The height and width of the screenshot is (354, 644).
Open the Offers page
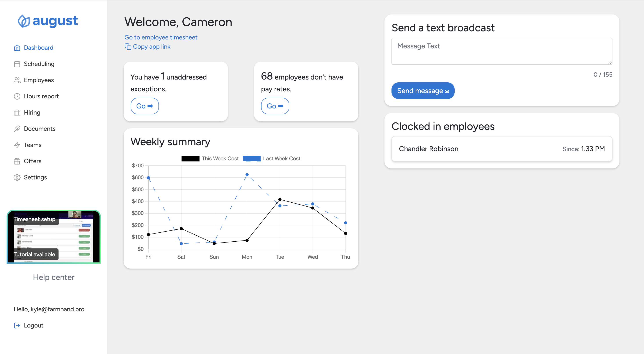pyautogui.click(x=32, y=161)
